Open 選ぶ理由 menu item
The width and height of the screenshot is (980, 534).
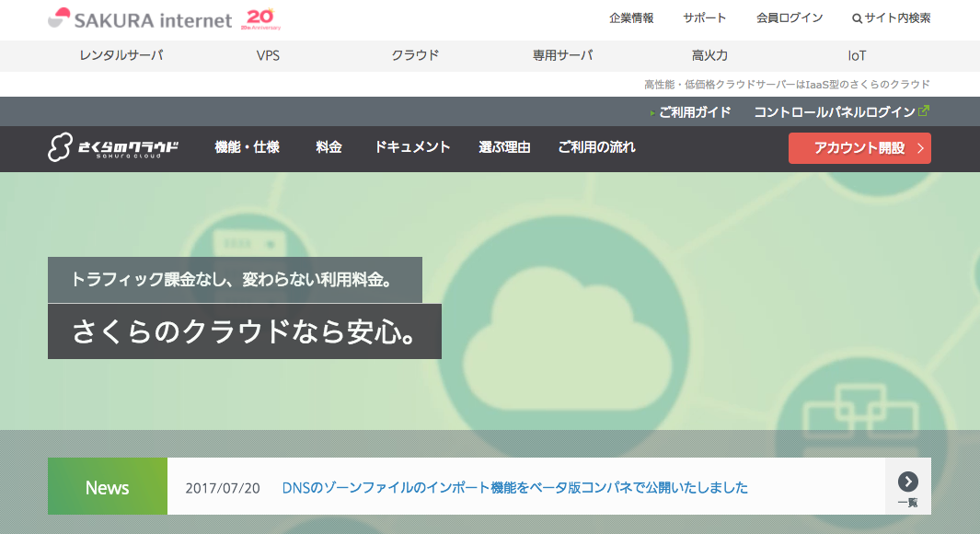coord(504,147)
